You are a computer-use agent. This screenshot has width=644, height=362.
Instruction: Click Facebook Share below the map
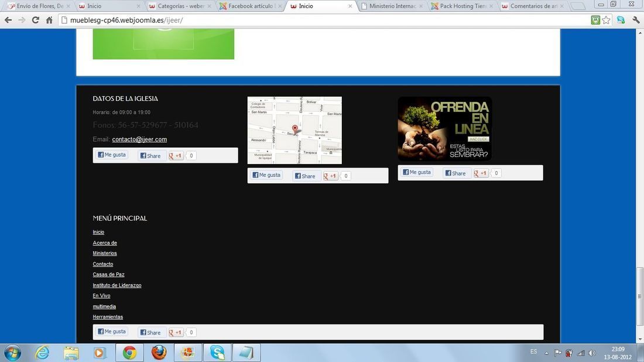click(x=305, y=176)
